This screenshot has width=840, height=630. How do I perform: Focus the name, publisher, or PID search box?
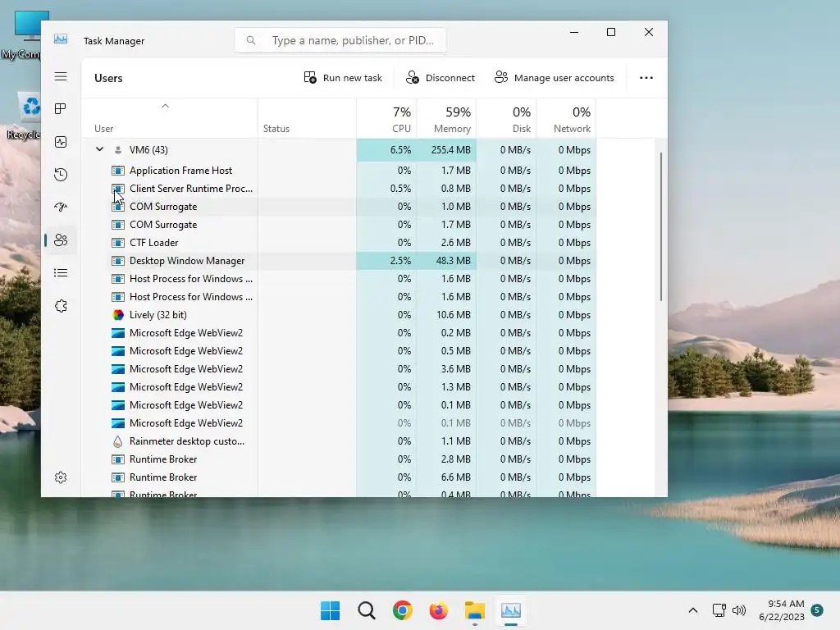click(x=340, y=40)
